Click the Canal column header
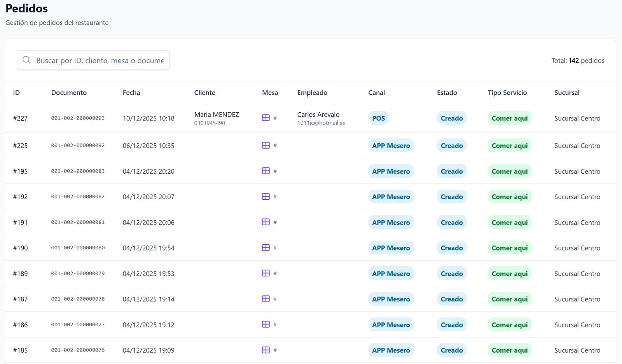Screen dimensions: 622x364 [x=376, y=92]
